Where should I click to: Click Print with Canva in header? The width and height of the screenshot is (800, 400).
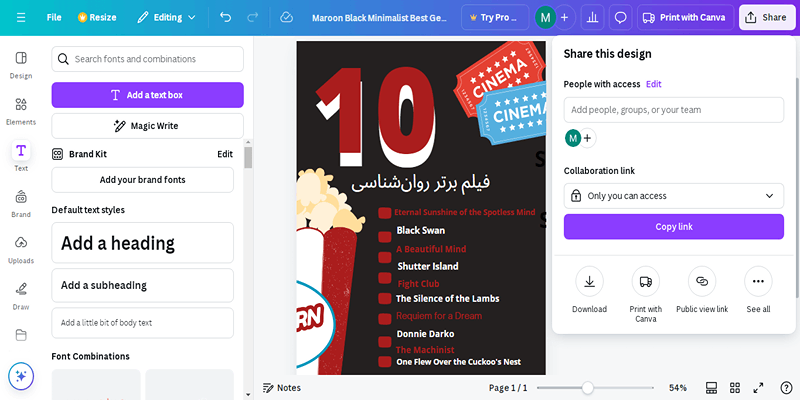(x=685, y=17)
